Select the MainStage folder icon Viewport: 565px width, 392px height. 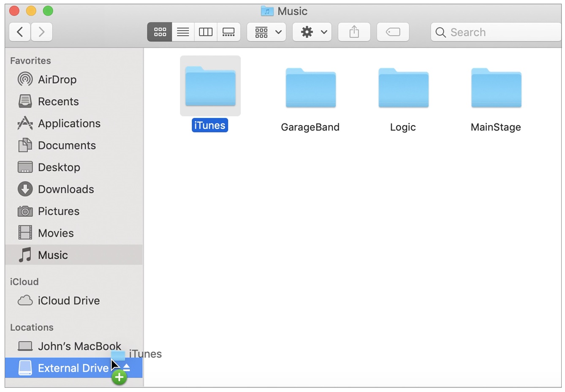(x=496, y=87)
